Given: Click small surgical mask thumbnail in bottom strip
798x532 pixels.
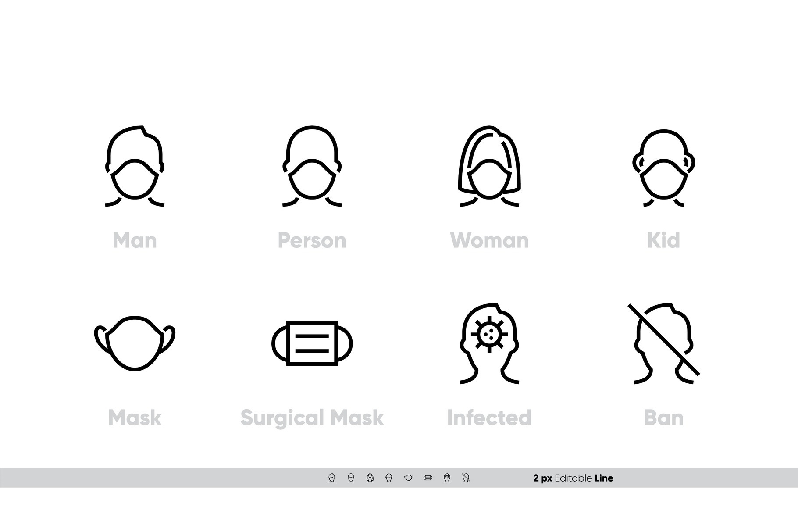Looking at the screenshot, I should 428,478.
